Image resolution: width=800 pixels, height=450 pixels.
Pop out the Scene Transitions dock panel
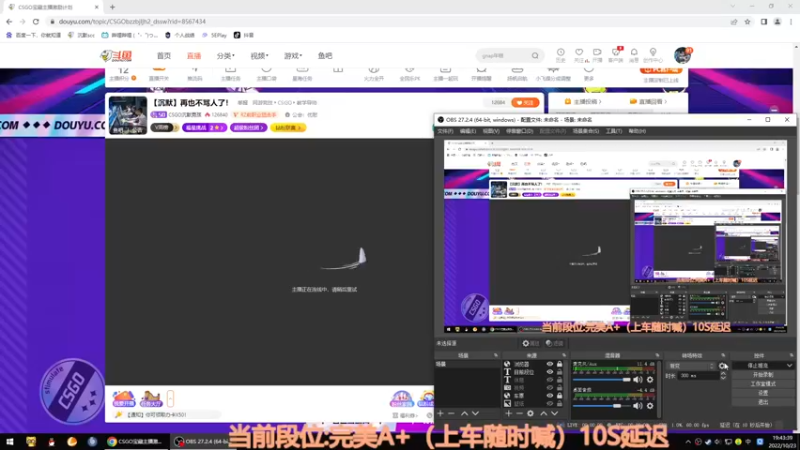723,355
